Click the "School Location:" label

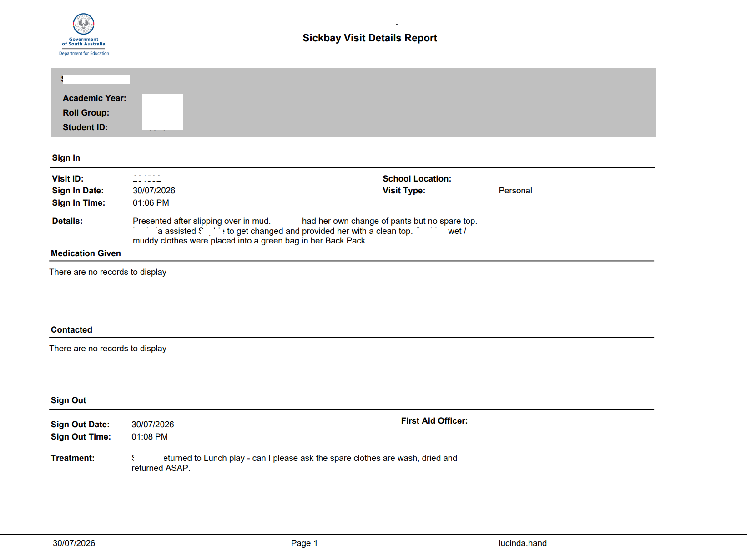tap(417, 179)
